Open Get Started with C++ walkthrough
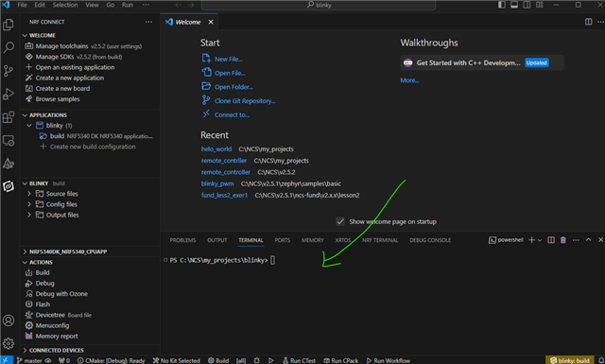The height and width of the screenshot is (364, 605). click(482, 62)
